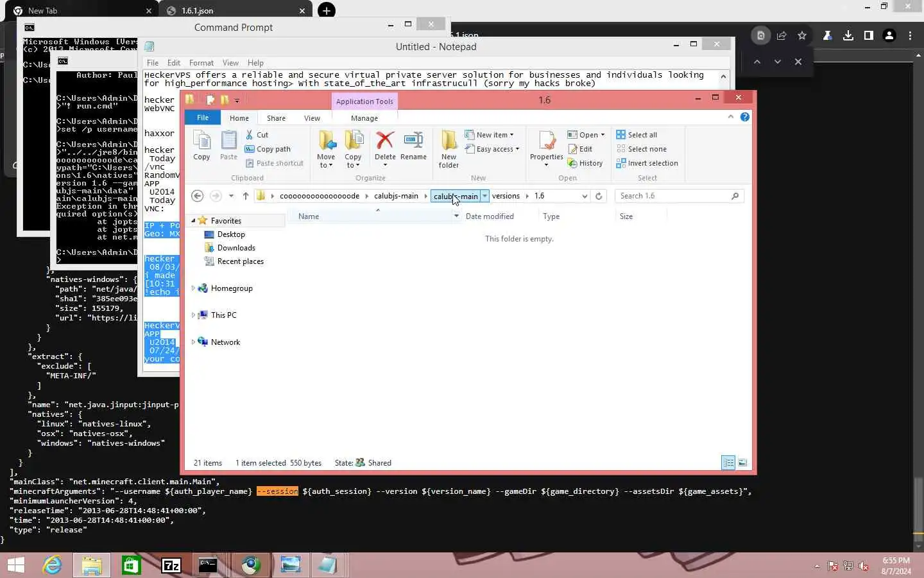Switch to large icons view in status bar
Viewport: 924px width, 578px height.
click(742, 462)
